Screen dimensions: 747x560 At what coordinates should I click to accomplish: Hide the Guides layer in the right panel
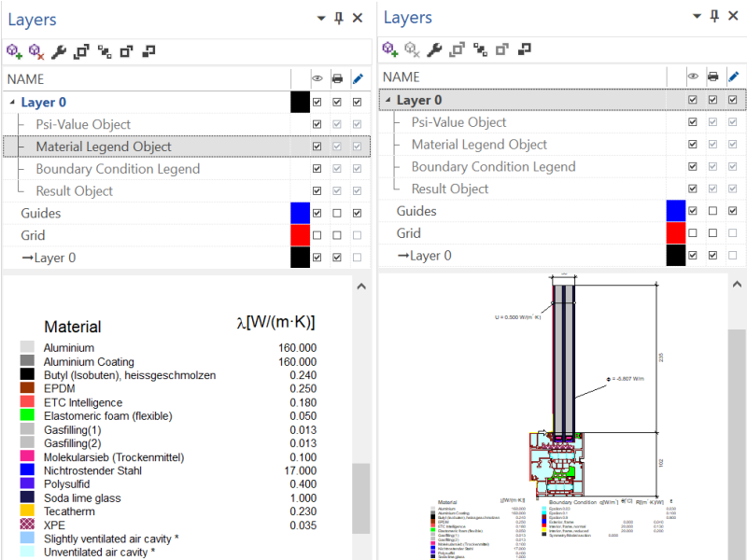(x=693, y=211)
